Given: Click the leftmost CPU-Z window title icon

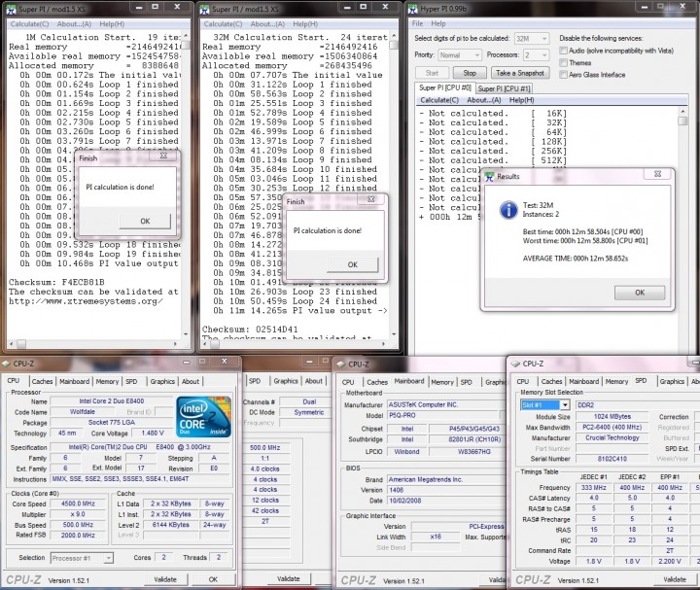Looking at the screenshot, I should click(6, 364).
